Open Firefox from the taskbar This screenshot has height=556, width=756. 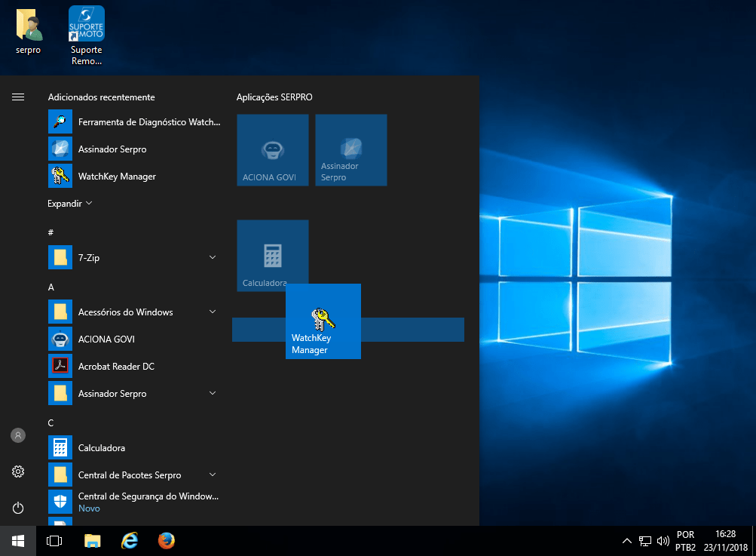coord(167,541)
